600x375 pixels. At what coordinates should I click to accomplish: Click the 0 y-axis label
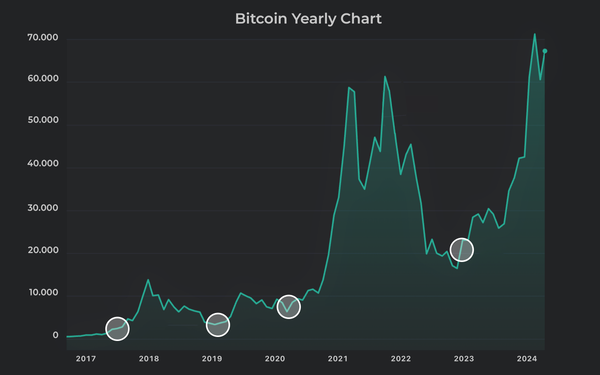tap(55, 335)
